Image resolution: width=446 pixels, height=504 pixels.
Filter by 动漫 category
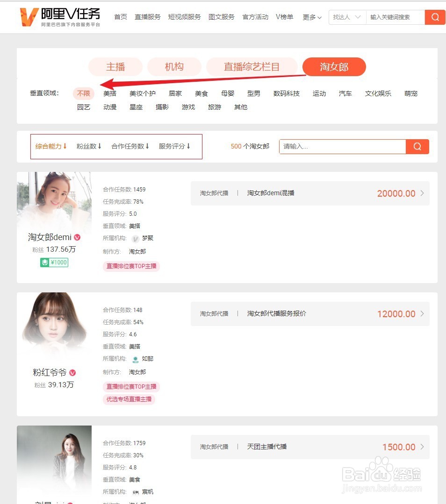110,107
